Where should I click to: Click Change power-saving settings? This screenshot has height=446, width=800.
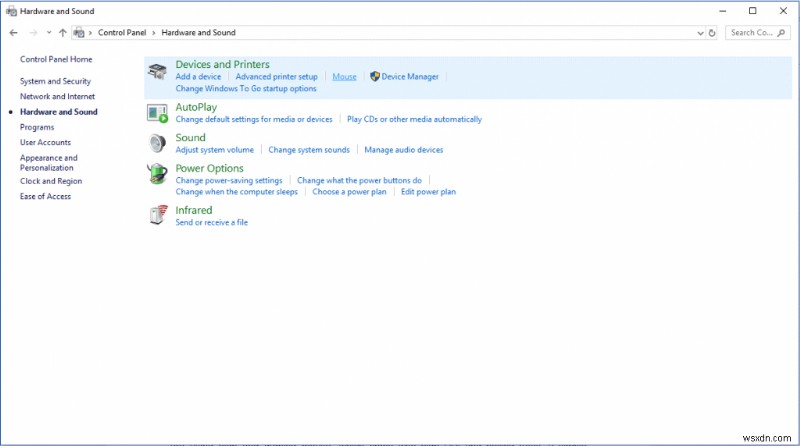pos(229,181)
